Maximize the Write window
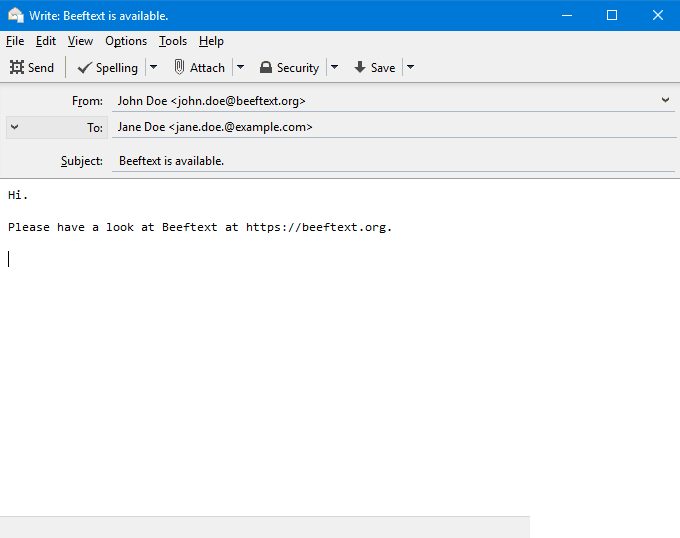This screenshot has height=538, width=680. [x=612, y=15]
